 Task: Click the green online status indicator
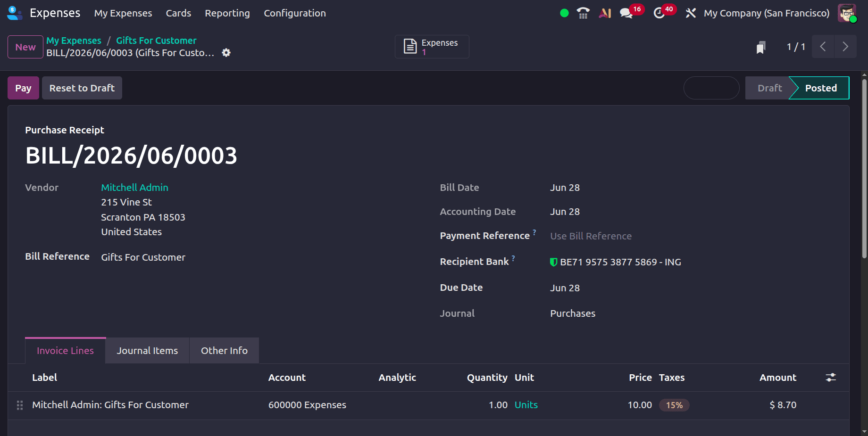[564, 13]
